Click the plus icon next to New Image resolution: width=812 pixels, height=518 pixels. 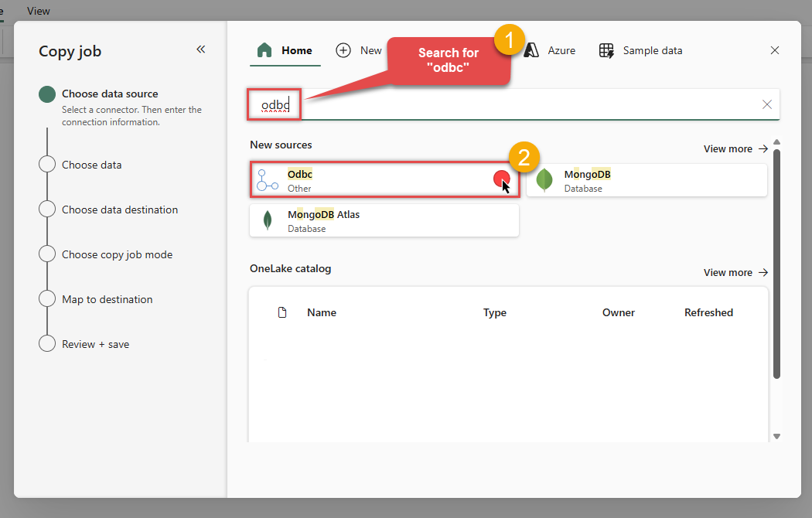(343, 49)
